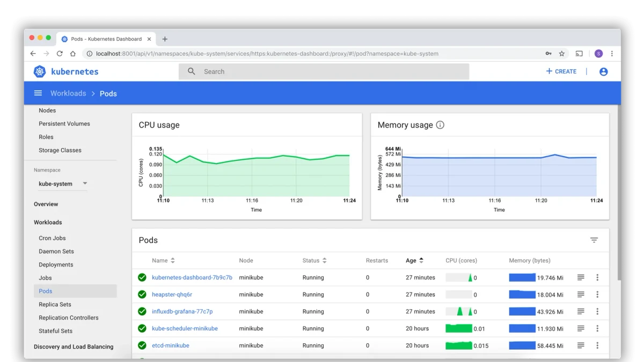Open a new browser tab
The height and width of the screenshot is (362, 644).
165,39
